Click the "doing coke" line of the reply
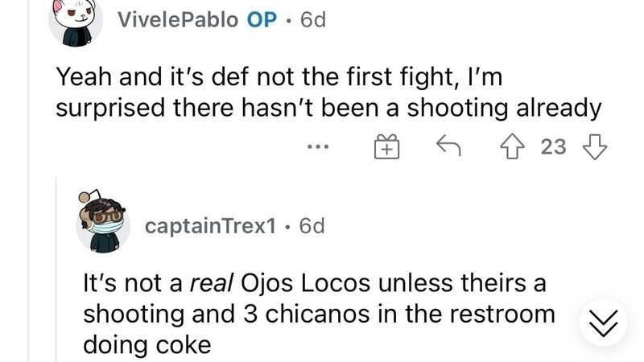Image resolution: width=644 pixels, height=362 pixels. coord(147,344)
